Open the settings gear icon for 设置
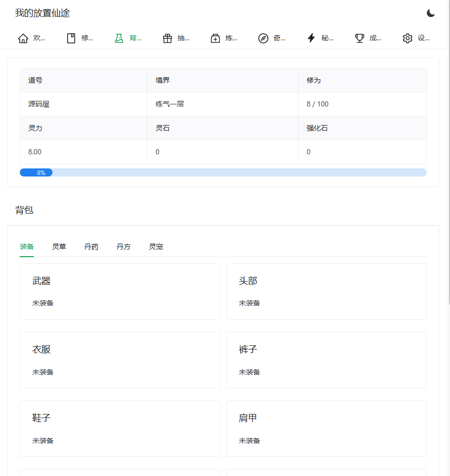450x476 pixels. [x=407, y=37]
